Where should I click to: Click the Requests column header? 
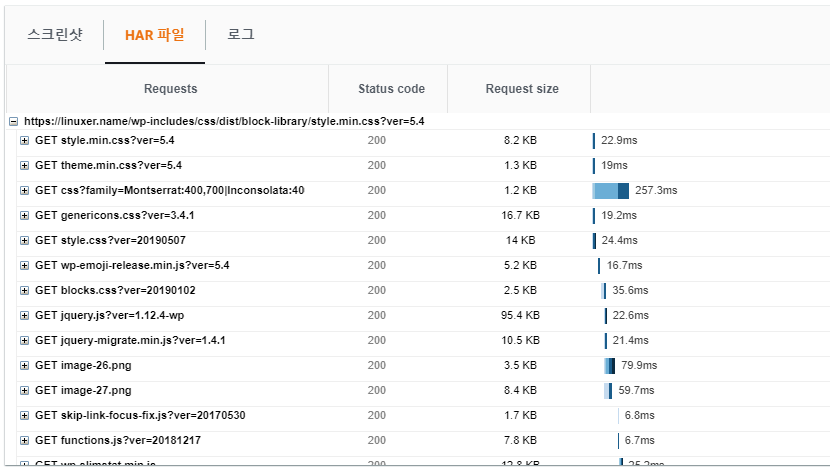[x=170, y=89]
